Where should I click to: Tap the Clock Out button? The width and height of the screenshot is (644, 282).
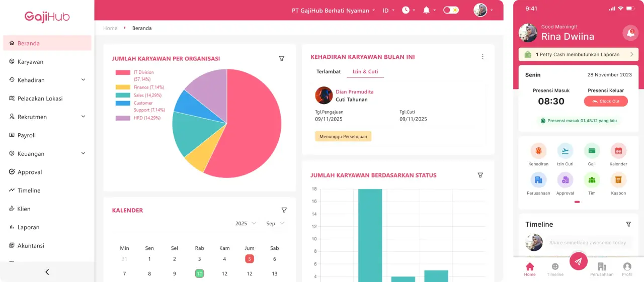coord(606,101)
